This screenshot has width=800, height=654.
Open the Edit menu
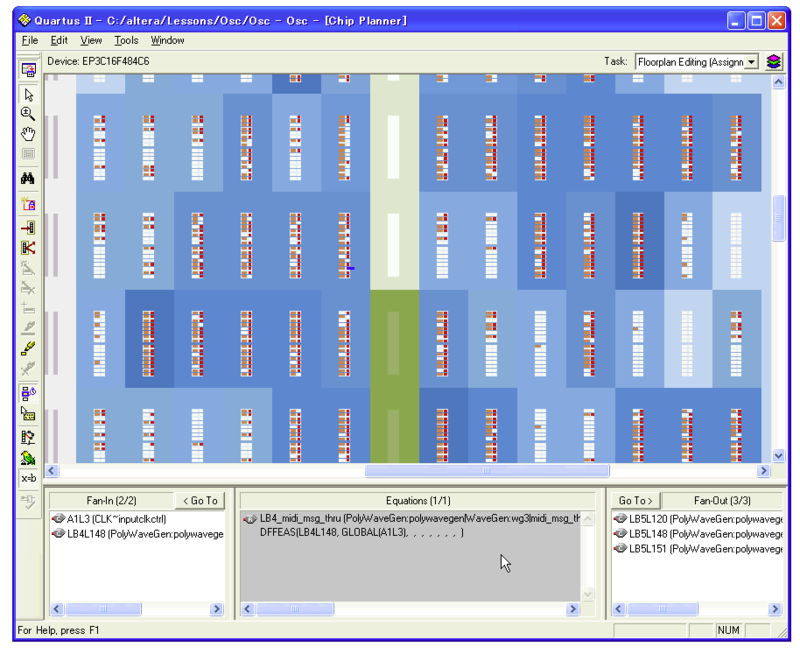click(x=59, y=40)
